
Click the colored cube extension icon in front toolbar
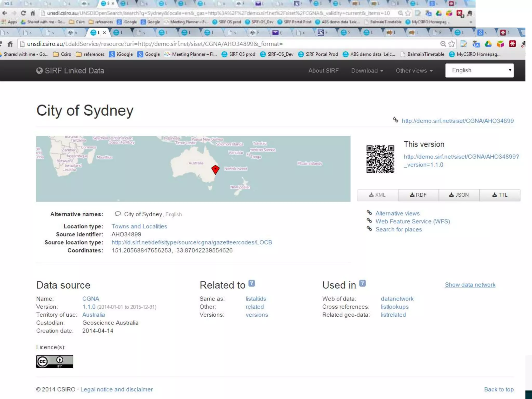coord(500,44)
